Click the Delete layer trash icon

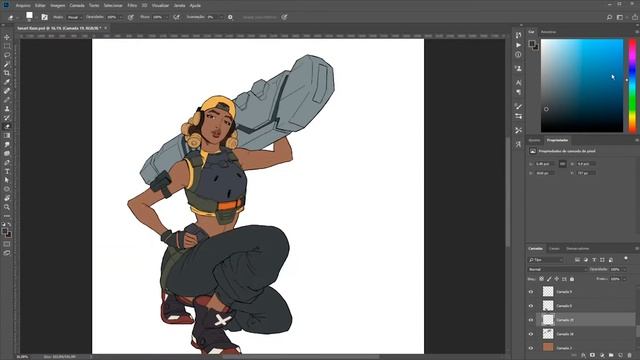630,356
